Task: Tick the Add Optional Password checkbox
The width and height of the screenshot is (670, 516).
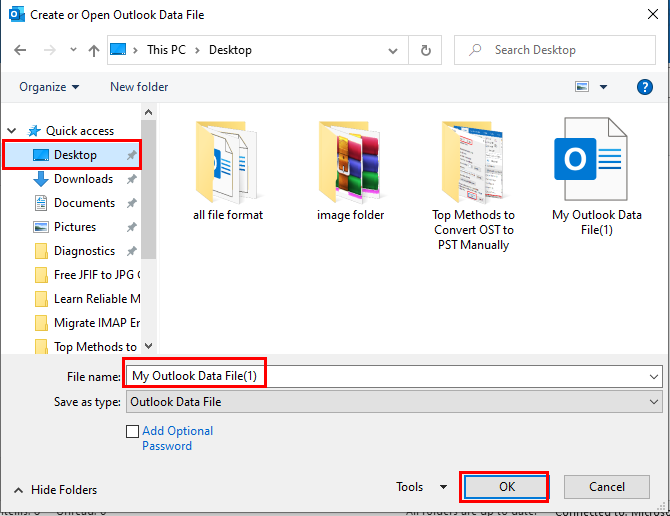Action: tap(132, 431)
